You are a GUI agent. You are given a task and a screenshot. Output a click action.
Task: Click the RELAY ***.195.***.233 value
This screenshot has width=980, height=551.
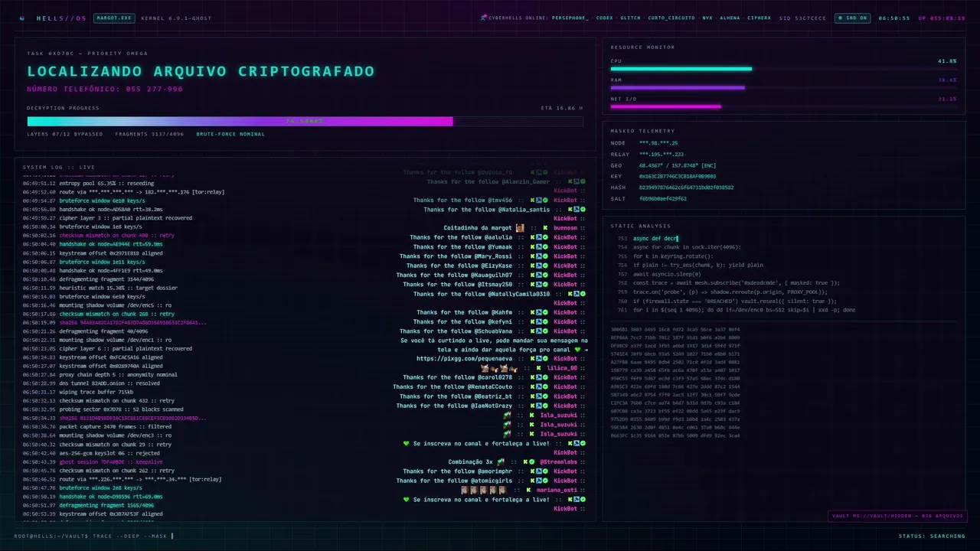coord(661,154)
